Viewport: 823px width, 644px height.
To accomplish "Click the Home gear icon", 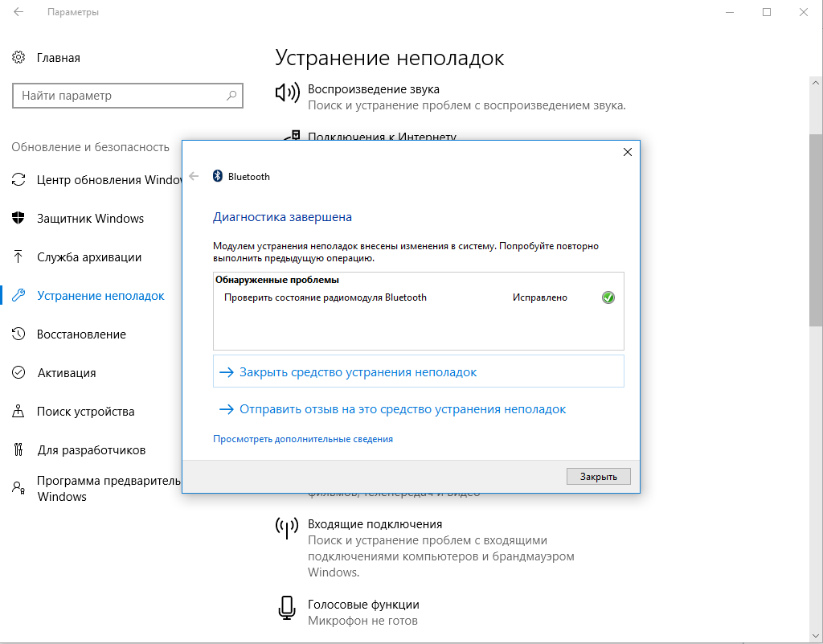I will click(18, 57).
